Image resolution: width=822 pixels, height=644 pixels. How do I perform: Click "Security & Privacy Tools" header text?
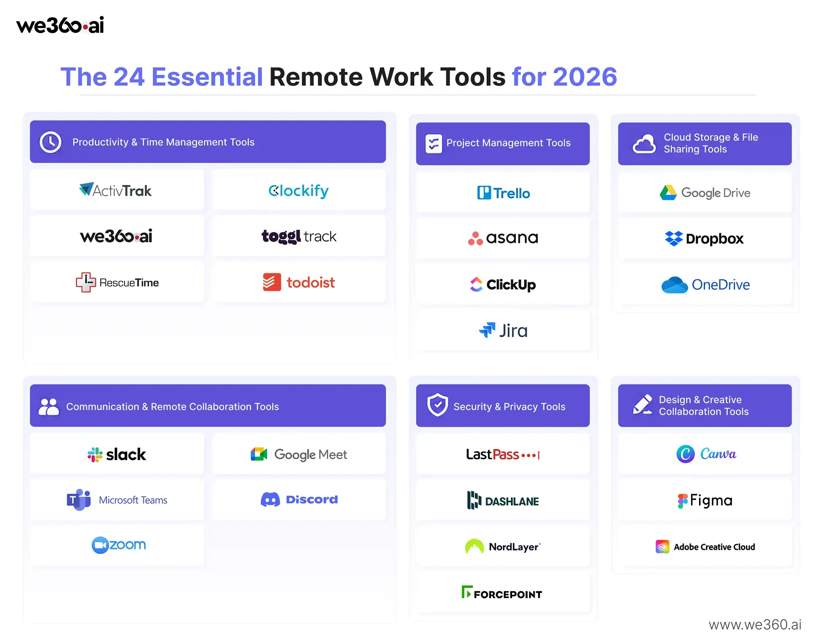point(509,407)
